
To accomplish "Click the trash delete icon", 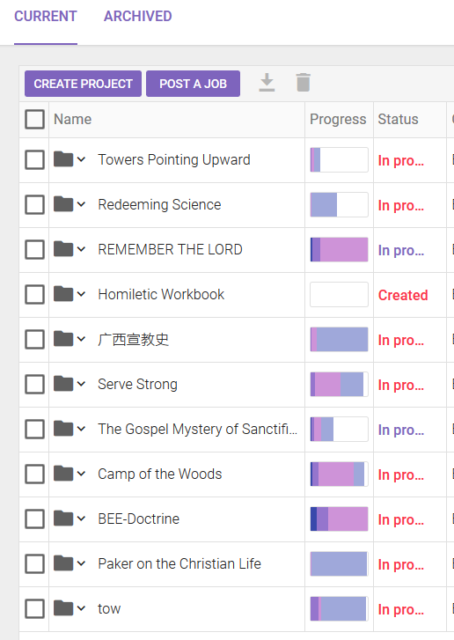I will (303, 82).
